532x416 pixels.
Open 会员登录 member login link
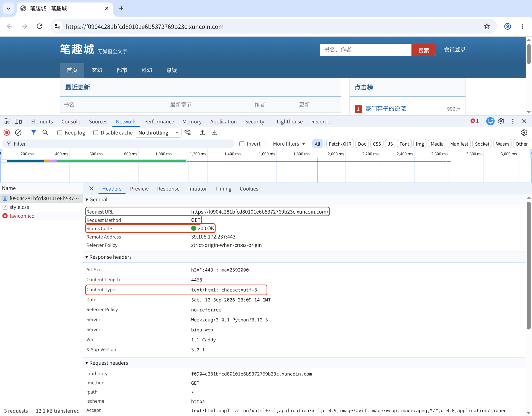pos(455,49)
